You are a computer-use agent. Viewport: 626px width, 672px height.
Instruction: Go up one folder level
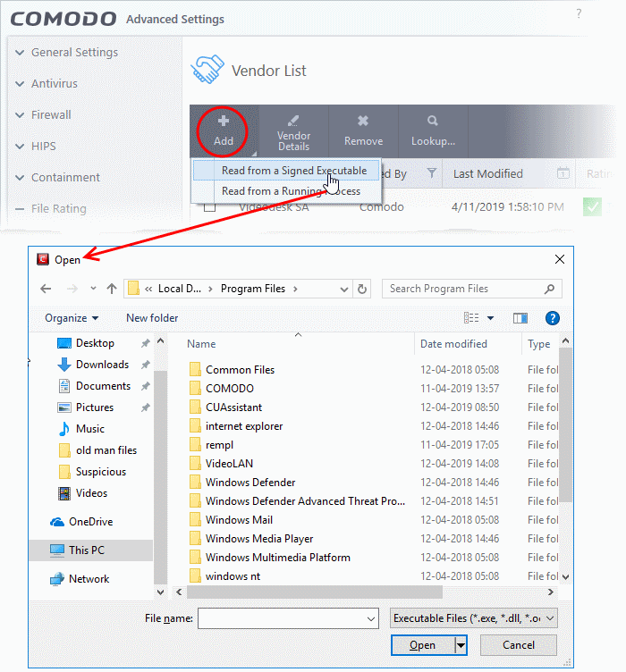(112, 289)
